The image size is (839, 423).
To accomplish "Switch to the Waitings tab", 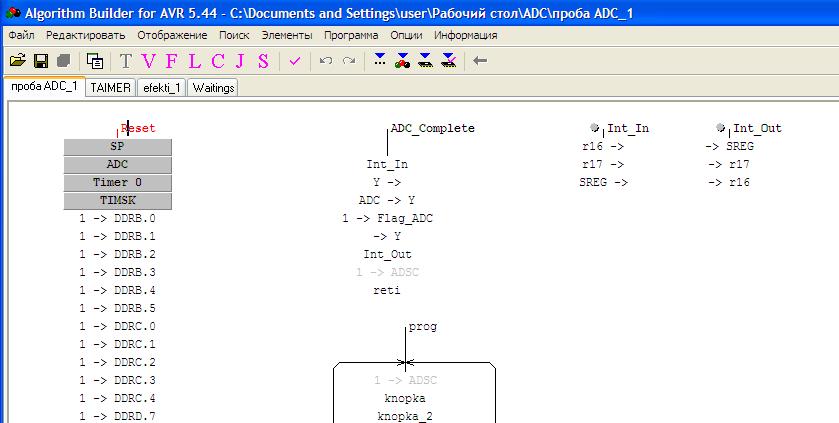I will click(213, 88).
